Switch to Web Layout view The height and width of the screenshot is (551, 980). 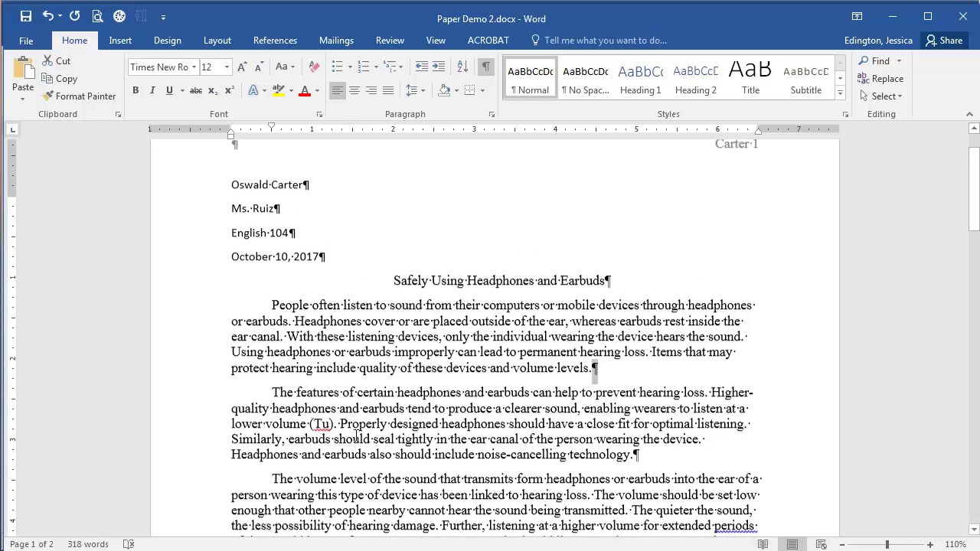pyautogui.click(x=821, y=544)
